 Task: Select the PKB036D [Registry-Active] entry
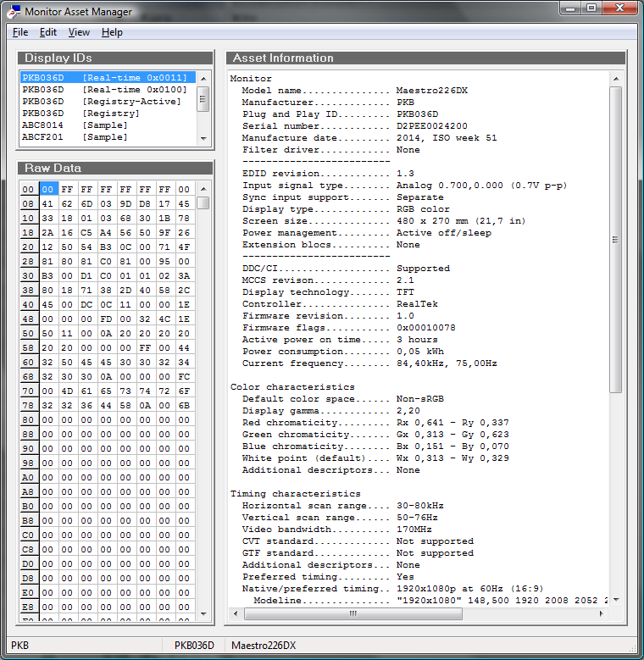[102, 101]
